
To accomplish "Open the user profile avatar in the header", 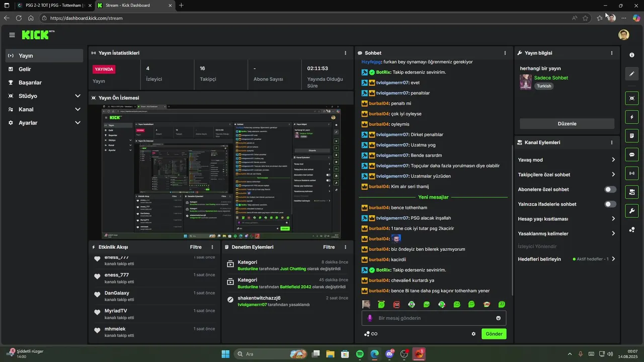I will click(x=624, y=35).
